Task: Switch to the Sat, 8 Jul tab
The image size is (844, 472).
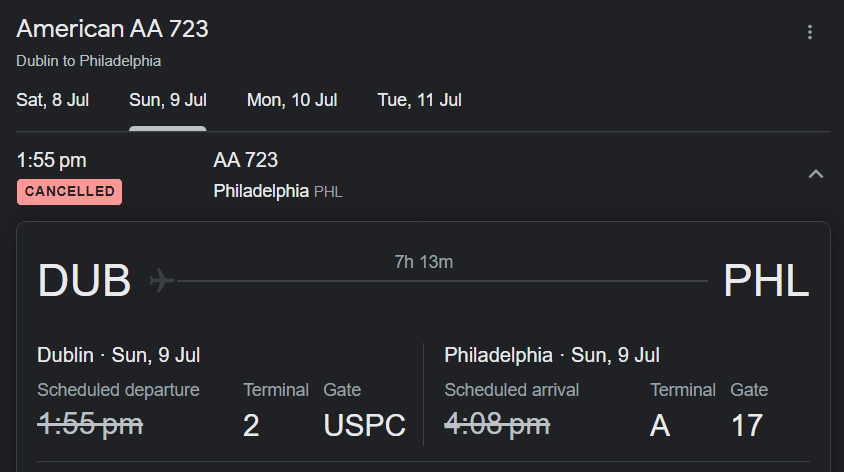Action: point(52,100)
